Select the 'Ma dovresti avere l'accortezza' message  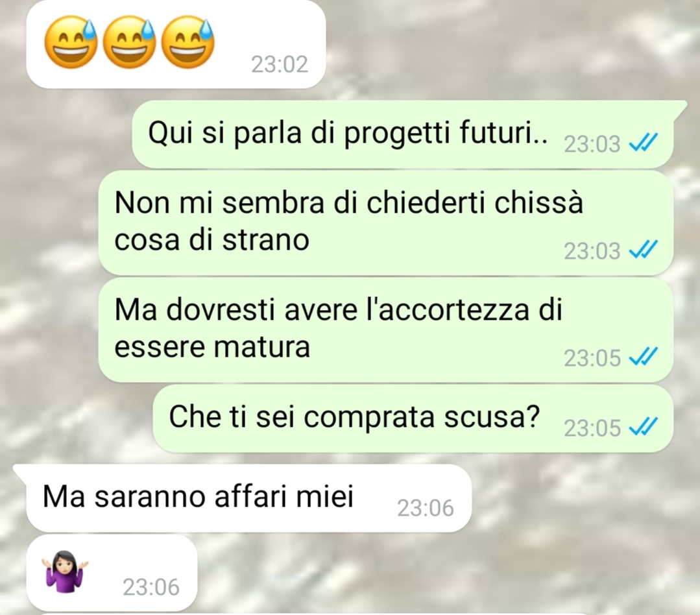pyautogui.click(x=386, y=330)
